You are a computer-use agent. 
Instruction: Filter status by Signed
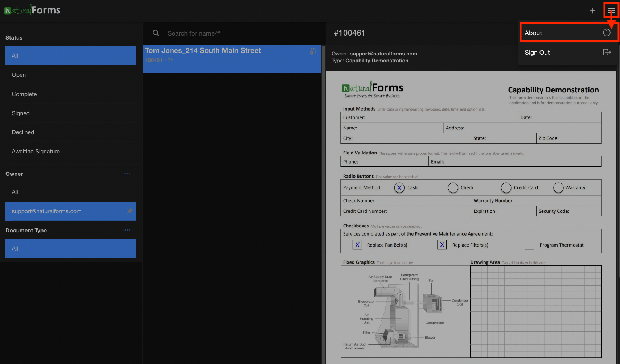[x=70, y=113]
